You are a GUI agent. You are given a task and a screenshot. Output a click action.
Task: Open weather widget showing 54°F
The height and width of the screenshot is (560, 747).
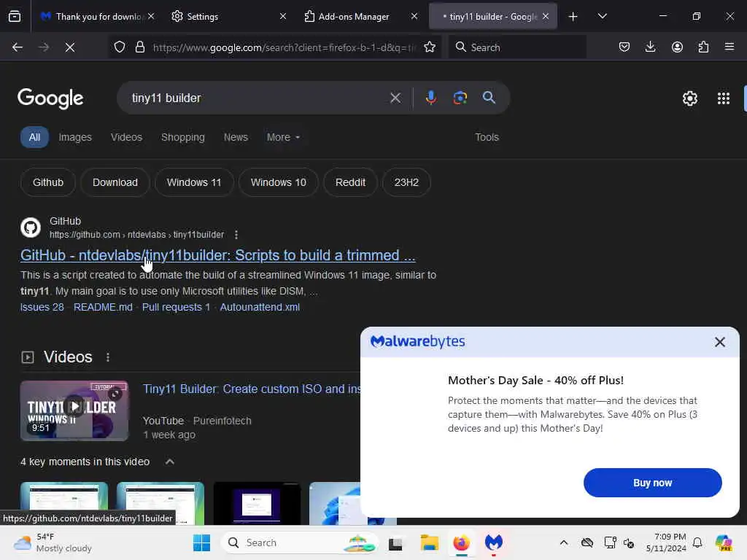[53, 542]
